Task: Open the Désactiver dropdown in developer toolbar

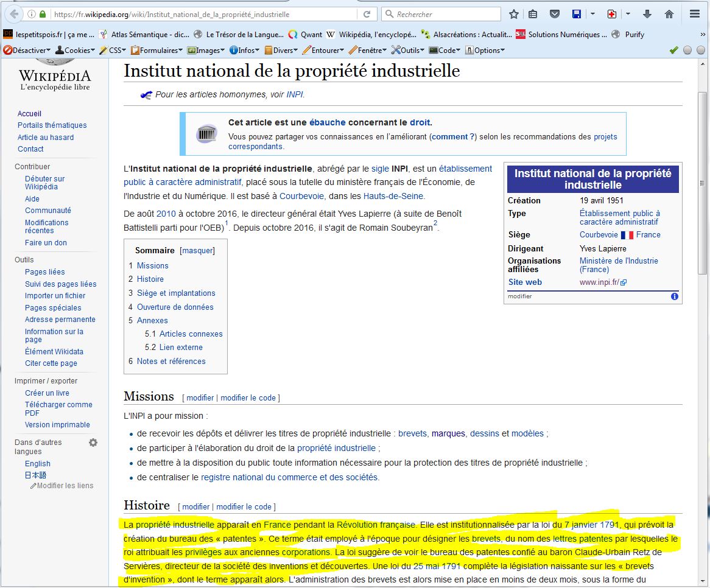Action: pos(28,51)
